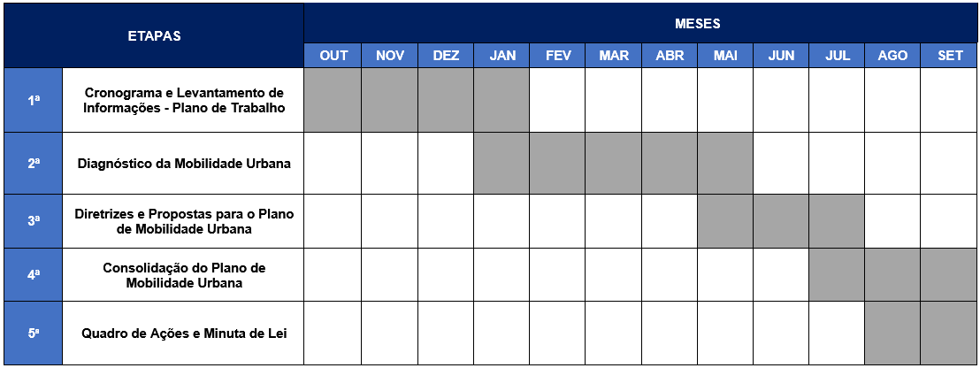This screenshot has width=980, height=368.
Task: Click the MAI month column header
Action: coord(725,55)
